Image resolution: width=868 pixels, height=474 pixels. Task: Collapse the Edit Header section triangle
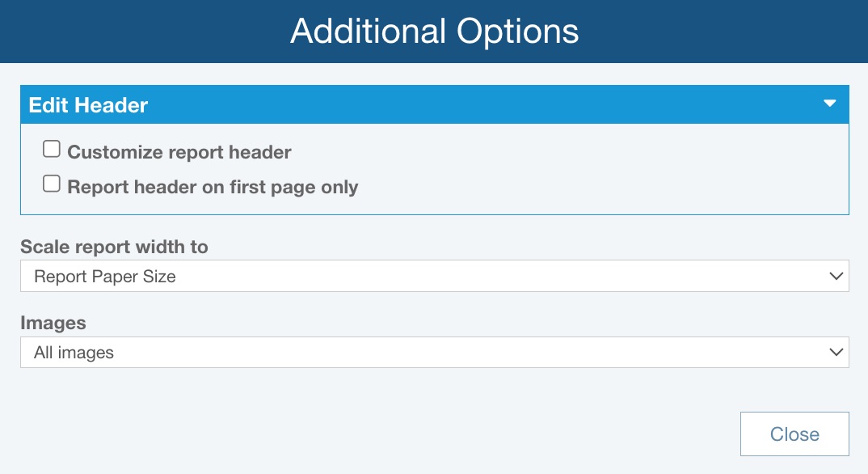coord(828,104)
